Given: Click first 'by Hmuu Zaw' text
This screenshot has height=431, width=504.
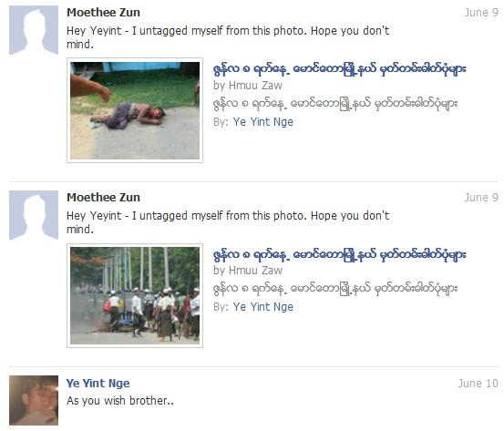Looking at the screenshot, I should point(248,86).
